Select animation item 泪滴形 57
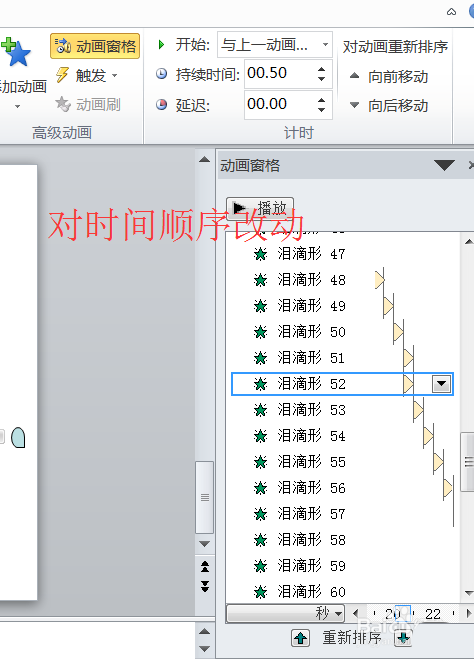The height and width of the screenshot is (659, 474). click(x=342, y=514)
